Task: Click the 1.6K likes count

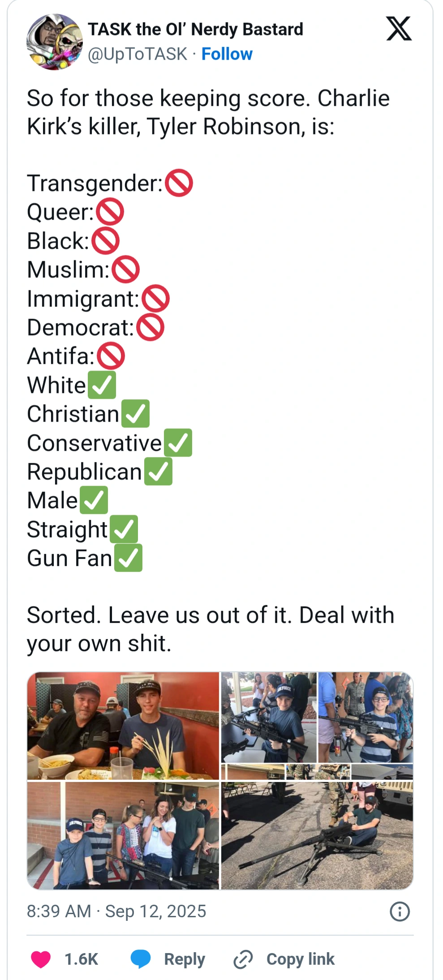Action: (x=82, y=959)
